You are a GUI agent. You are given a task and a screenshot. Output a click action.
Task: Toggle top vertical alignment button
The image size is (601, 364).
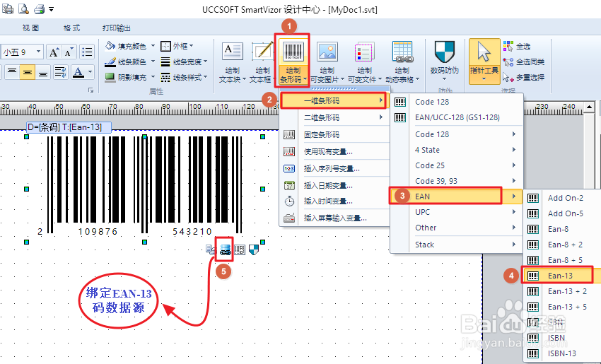pyautogui.click(x=12, y=71)
